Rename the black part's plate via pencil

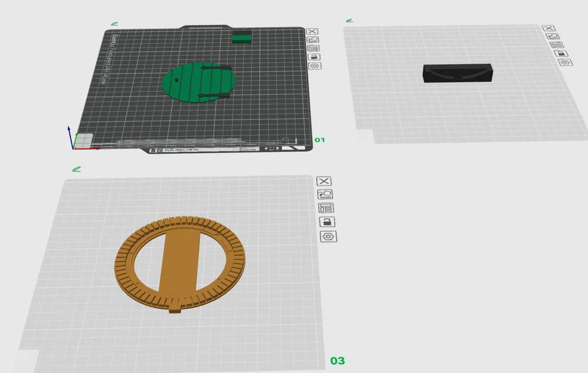(349, 21)
